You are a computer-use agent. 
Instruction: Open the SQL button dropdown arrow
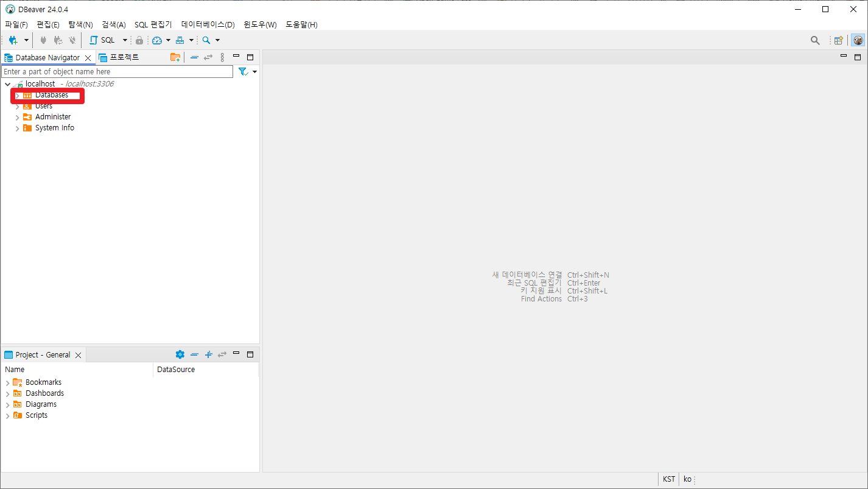pyautogui.click(x=125, y=40)
